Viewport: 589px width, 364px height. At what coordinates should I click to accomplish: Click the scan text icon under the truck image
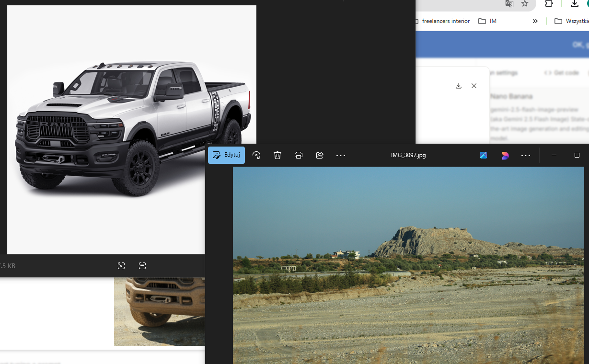click(x=142, y=266)
